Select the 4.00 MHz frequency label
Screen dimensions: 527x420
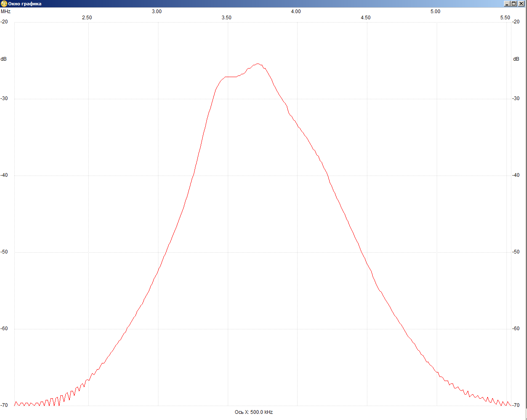pyautogui.click(x=296, y=11)
